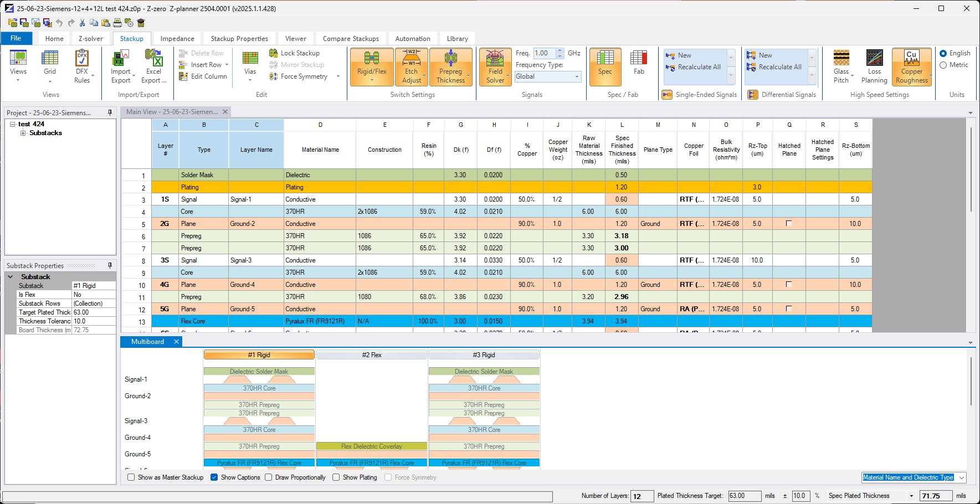The height and width of the screenshot is (504, 980).
Task: Switch to the Impedance ribbon tab
Action: tap(177, 38)
